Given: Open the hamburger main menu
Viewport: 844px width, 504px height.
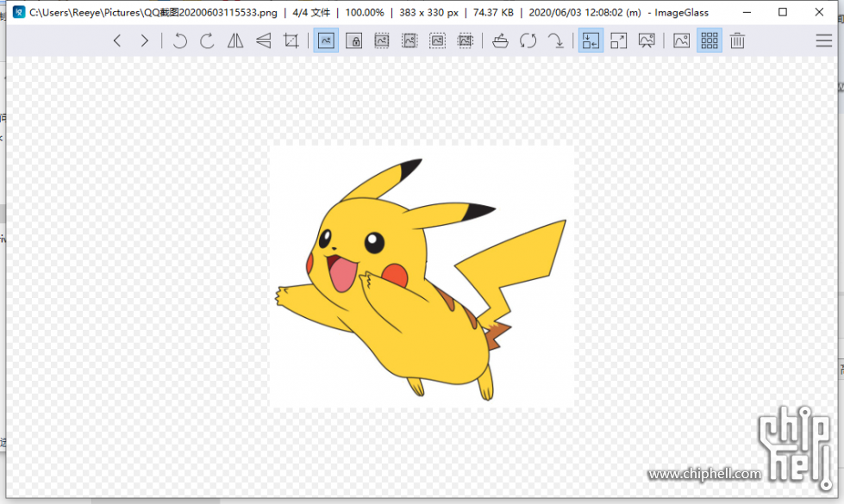Looking at the screenshot, I should [x=823, y=40].
